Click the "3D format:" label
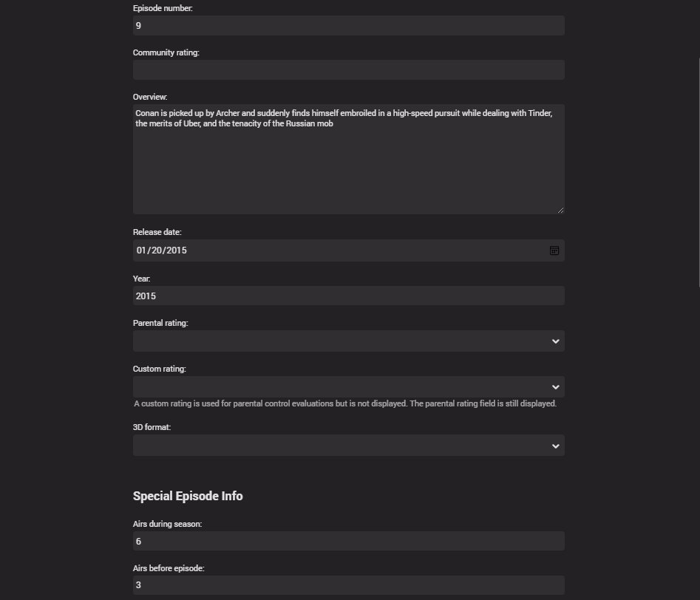This screenshot has width=700, height=600. pyautogui.click(x=152, y=428)
